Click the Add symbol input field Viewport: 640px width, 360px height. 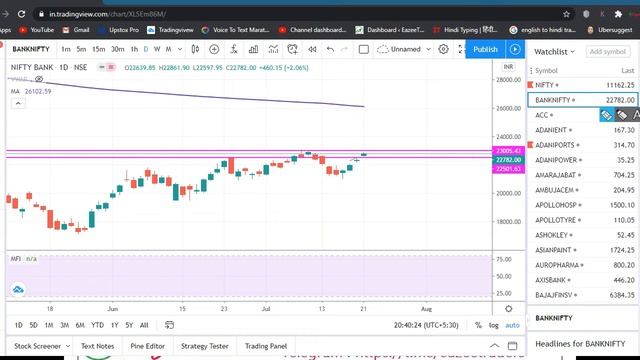click(607, 52)
